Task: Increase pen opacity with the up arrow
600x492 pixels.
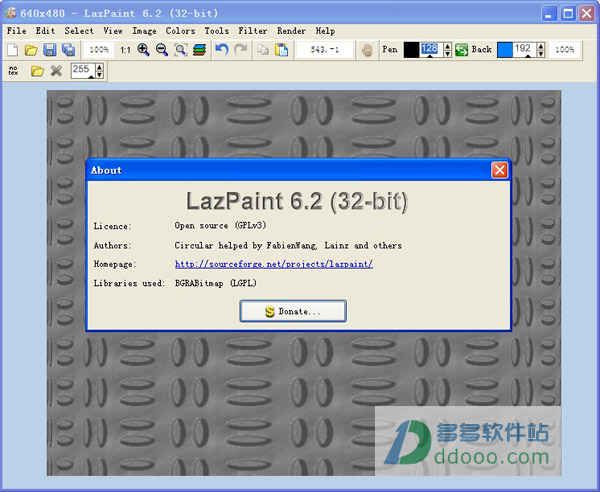Action: [x=447, y=46]
